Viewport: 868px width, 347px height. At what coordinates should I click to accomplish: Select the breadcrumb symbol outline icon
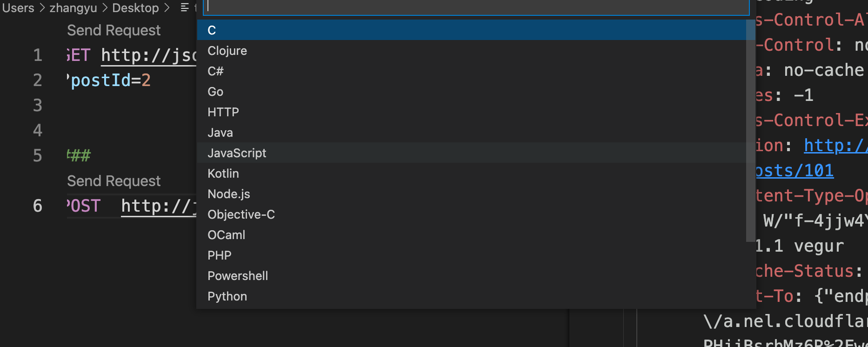click(x=184, y=7)
